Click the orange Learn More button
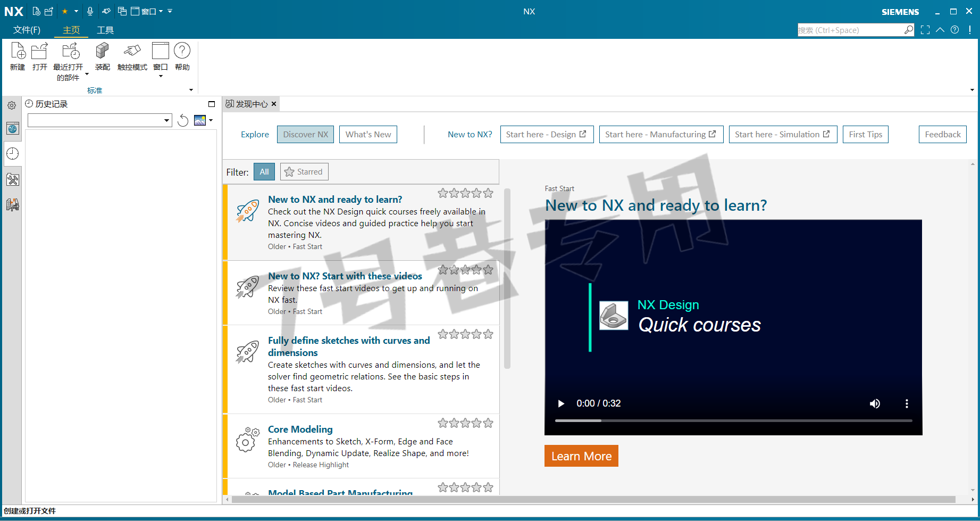This screenshot has height=521, width=980. point(581,456)
